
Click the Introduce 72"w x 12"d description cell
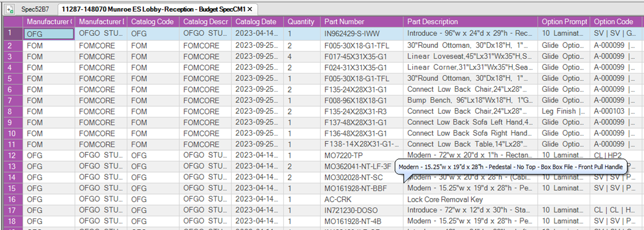pos(470,210)
